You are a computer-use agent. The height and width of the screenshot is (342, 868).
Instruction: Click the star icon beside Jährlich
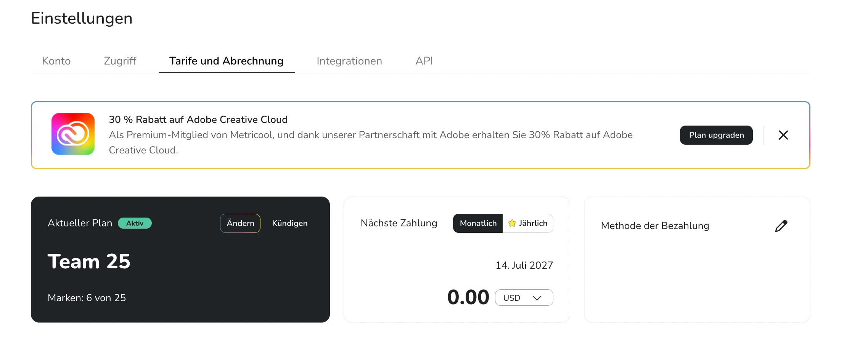click(512, 223)
